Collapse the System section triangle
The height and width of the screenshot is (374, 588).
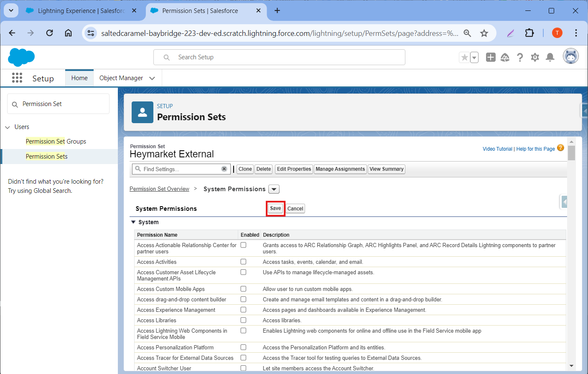click(x=133, y=222)
